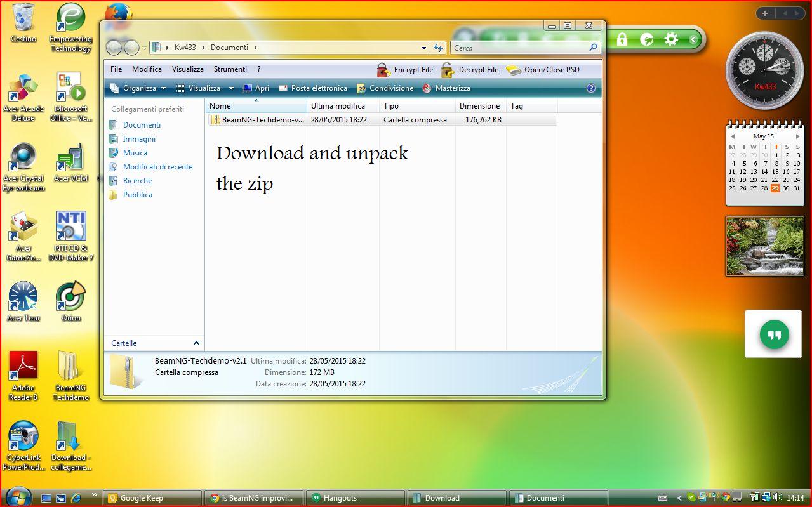
Task: Open Visualizza views dropdown arrow in toolbar
Action: 231,89
